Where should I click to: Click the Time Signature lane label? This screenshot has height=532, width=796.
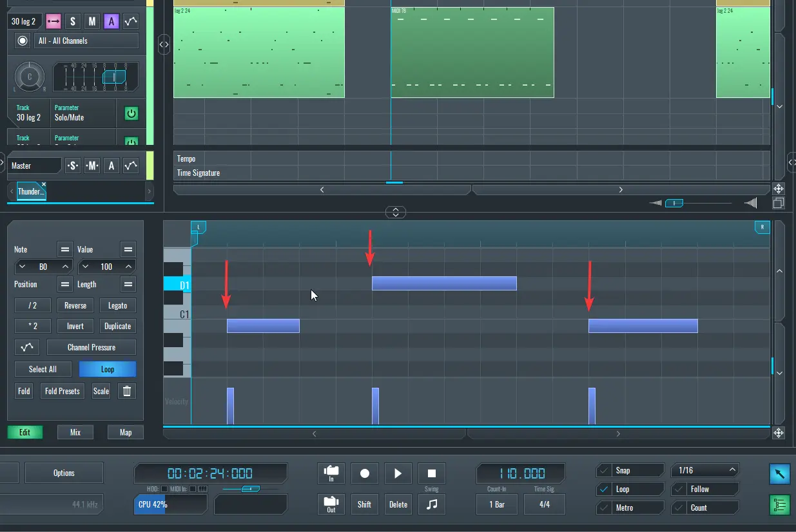[x=199, y=173]
